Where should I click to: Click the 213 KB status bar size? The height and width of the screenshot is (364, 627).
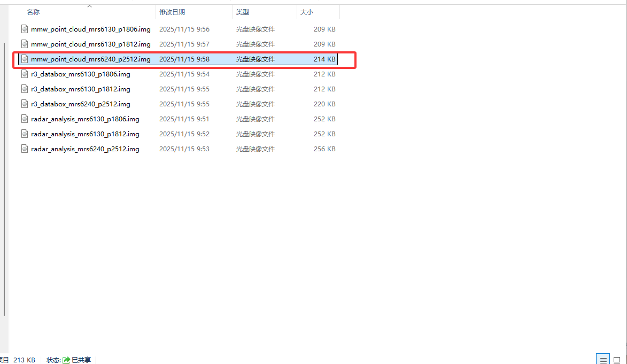24,360
